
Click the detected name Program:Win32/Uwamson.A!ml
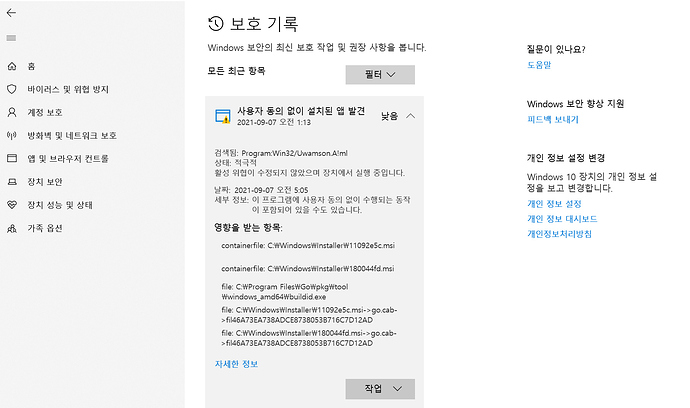(x=294, y=153)
